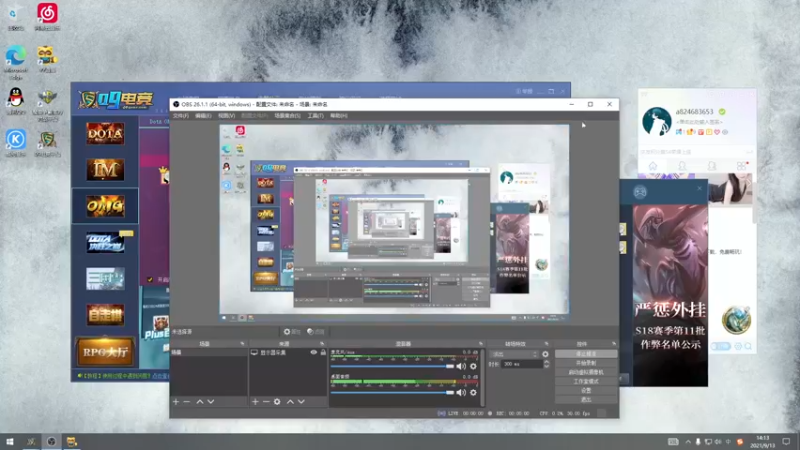Select OMG game in 09 platform sidebar
Image resolution: width=800 pixels, height=450 pixels.
coord(105,206)
